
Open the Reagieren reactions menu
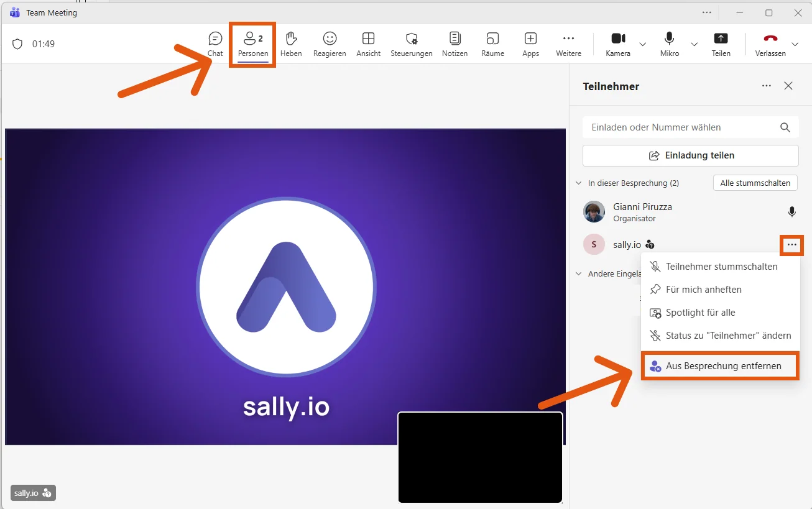click(x=330, y=44)
